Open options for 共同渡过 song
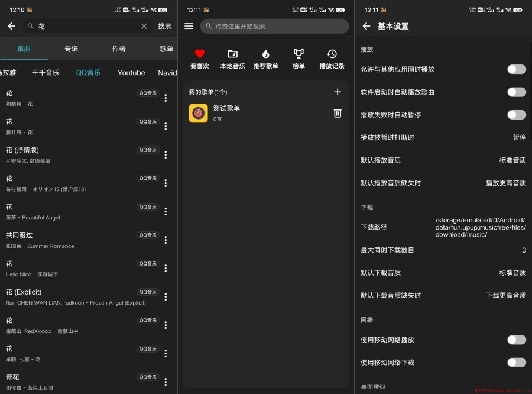Screen dimensions: 532x394 [166, 240]
